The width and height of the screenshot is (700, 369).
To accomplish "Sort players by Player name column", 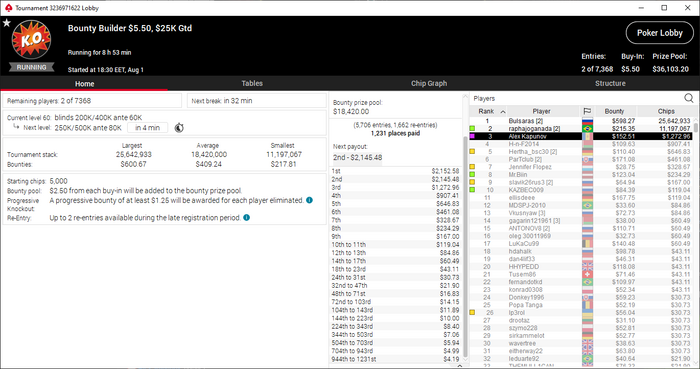I will click(542, 111).
